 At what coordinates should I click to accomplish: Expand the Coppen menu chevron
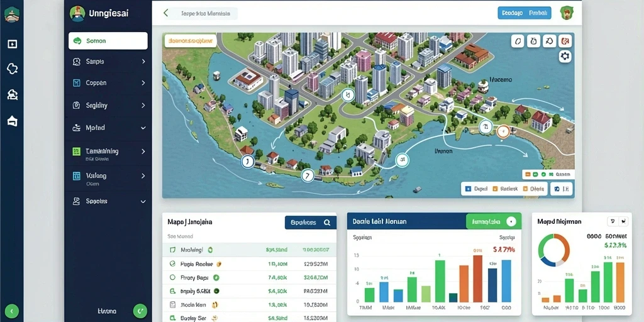tap(143, 83)
